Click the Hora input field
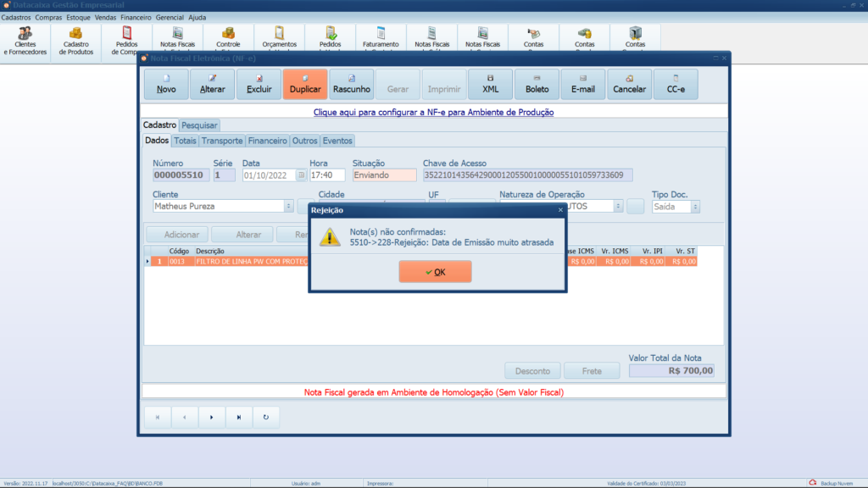868x488 pixels. [x=326, y=175]
